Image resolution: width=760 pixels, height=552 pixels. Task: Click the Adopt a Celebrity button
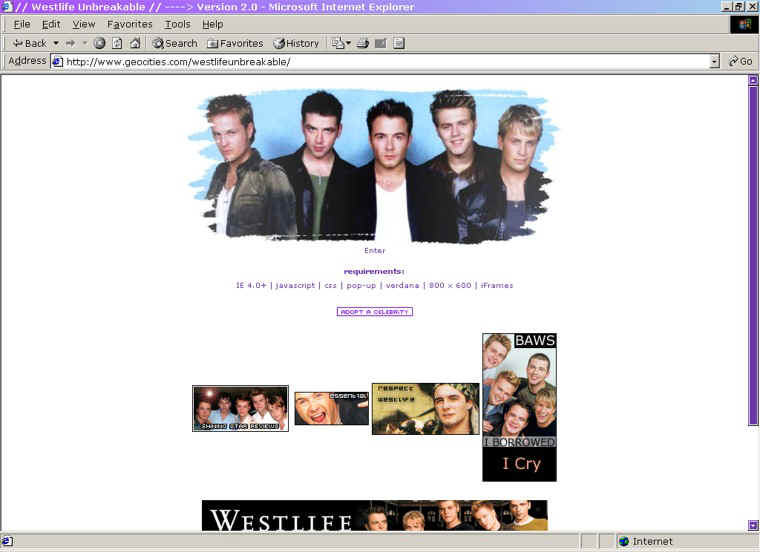coord(374,312)
